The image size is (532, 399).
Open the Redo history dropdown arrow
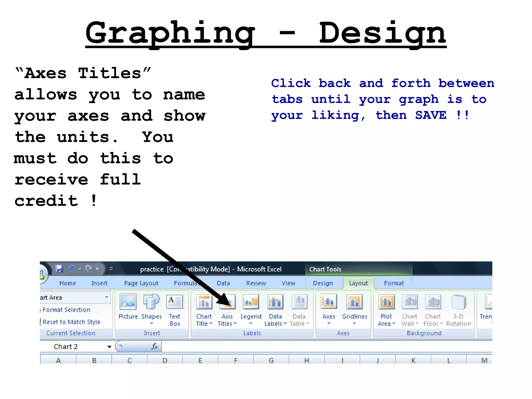(x=97, y=269)
